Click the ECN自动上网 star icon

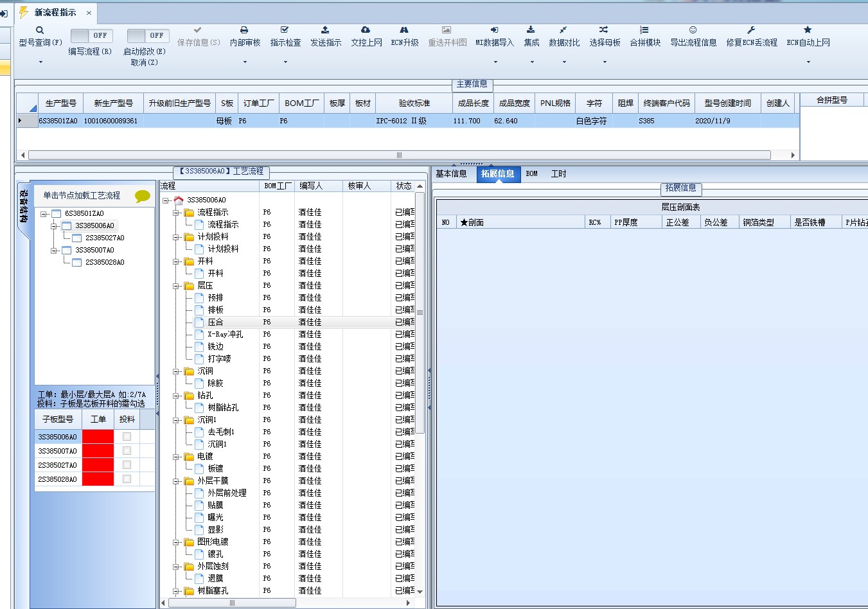[808, 30]
